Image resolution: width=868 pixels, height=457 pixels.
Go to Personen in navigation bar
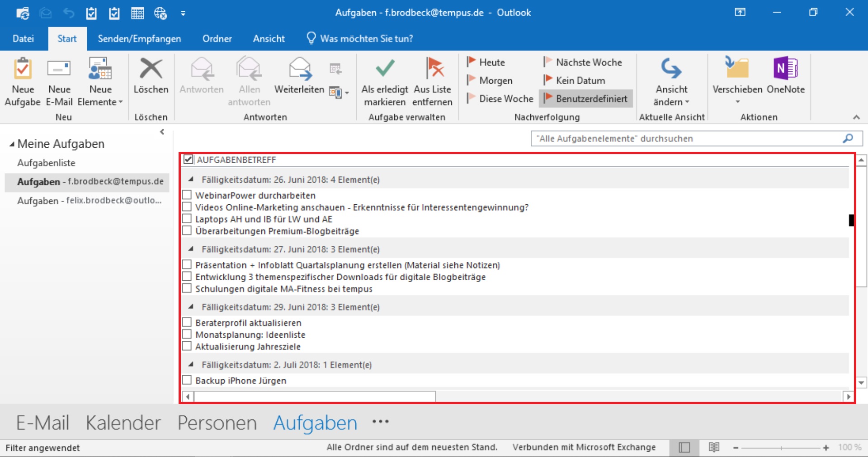217,423
